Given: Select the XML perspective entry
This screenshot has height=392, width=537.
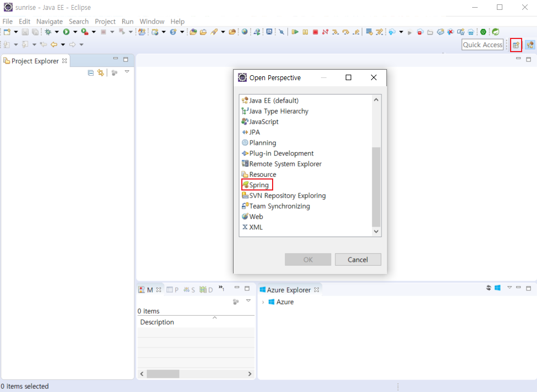Looking at the screenshot, I should pos(256,227).
